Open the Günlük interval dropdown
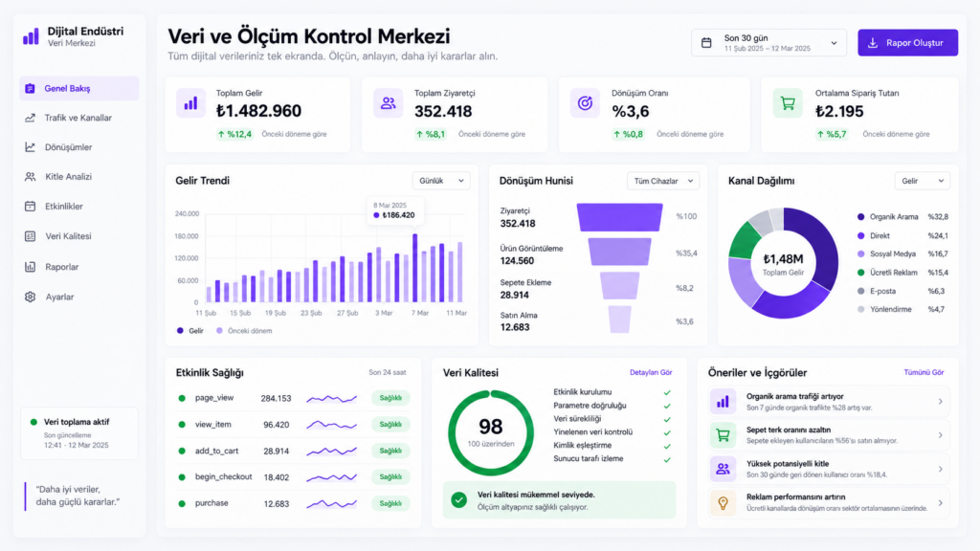 (441, 181)
